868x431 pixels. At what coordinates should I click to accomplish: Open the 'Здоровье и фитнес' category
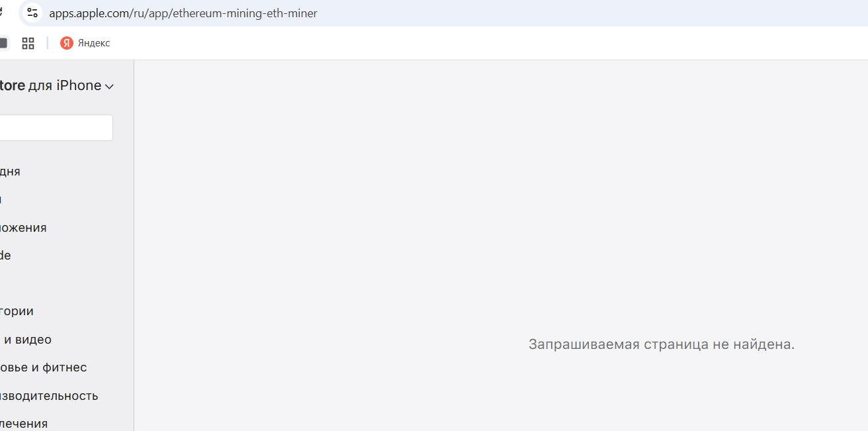click(x=43, y=367)
